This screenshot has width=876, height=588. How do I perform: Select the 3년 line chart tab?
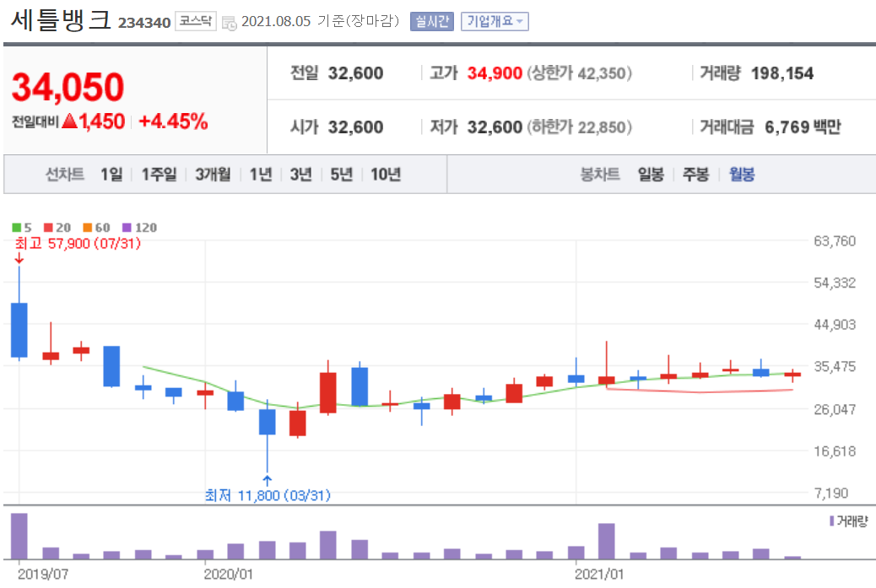[x=300, y=175]
